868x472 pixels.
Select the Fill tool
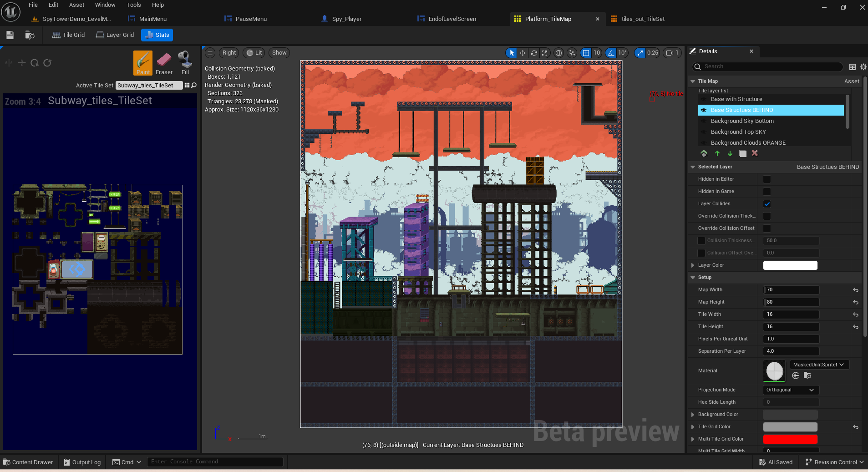click(185, 63)
